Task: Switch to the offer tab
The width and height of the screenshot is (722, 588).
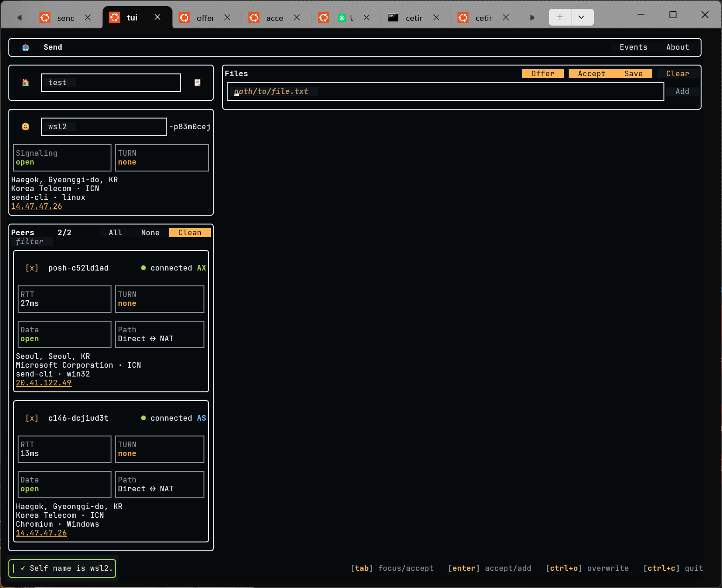Action: [205, 18]
